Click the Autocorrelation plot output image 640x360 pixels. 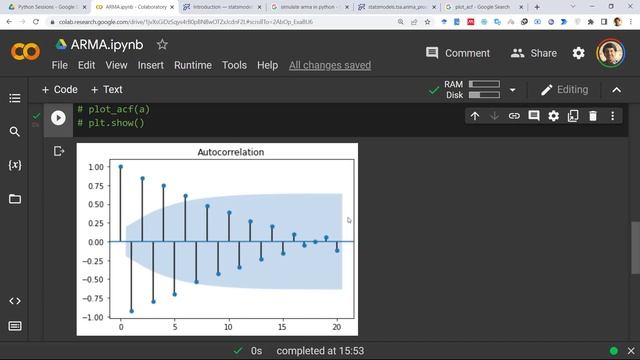tap(217, 239)
